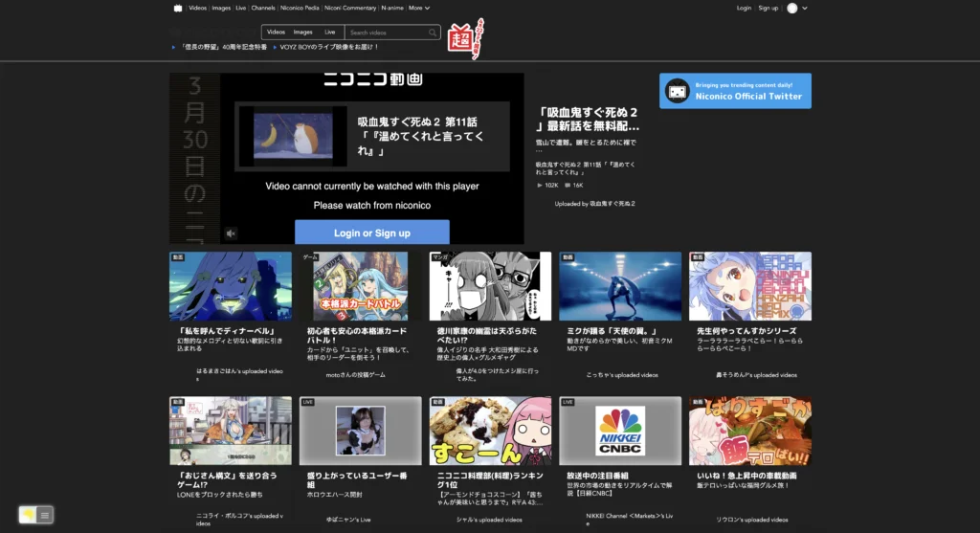The image size is (980, 533).
Task: Click the Login or Sign up button
Action: (x=372, y=232)
